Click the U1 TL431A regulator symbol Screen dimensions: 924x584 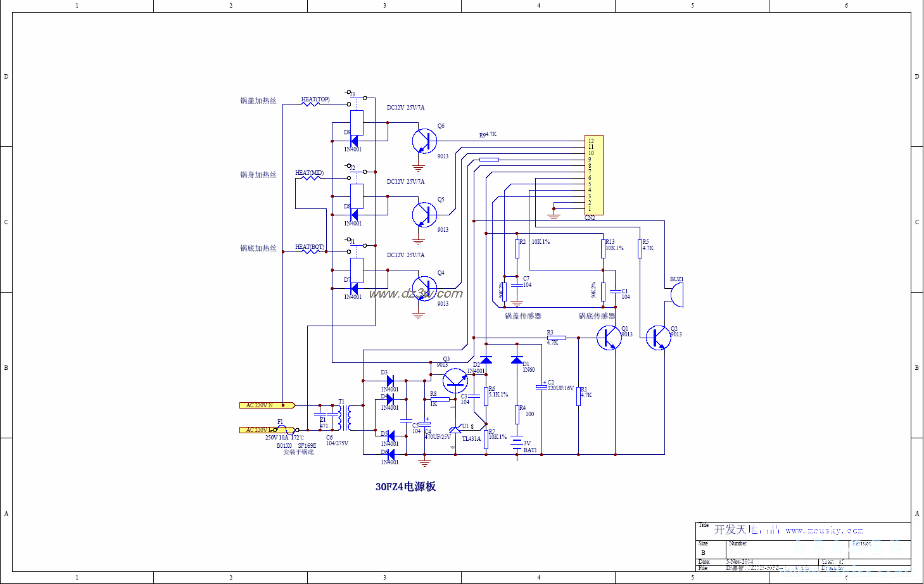tap(455, 430)
